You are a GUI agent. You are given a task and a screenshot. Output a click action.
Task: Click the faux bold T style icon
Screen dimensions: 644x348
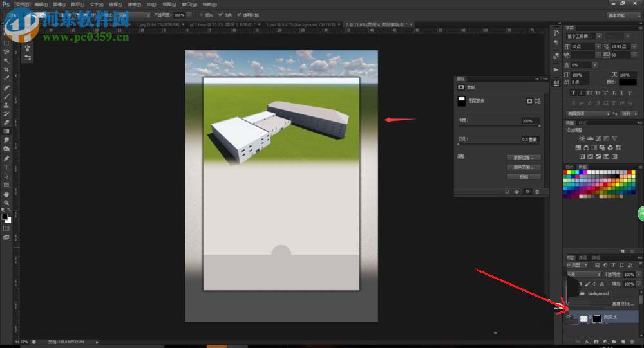click(x=573, y=92)
